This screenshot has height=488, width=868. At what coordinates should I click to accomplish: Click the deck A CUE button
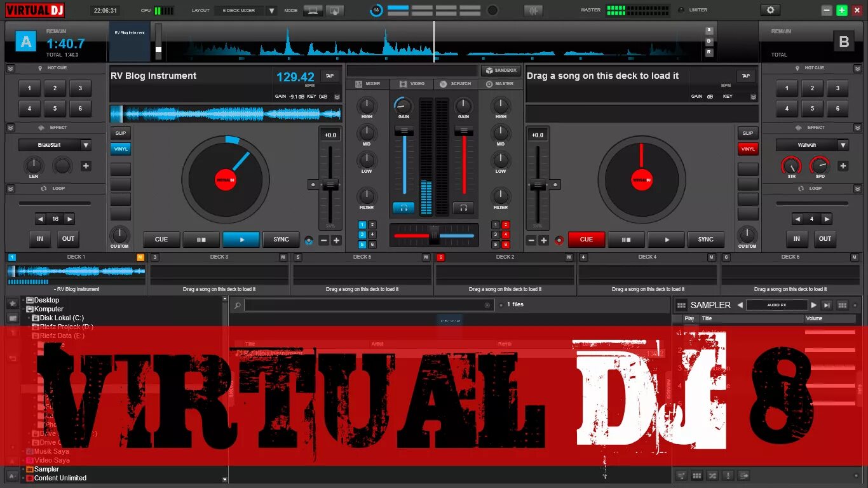click(x=161, y=240)
